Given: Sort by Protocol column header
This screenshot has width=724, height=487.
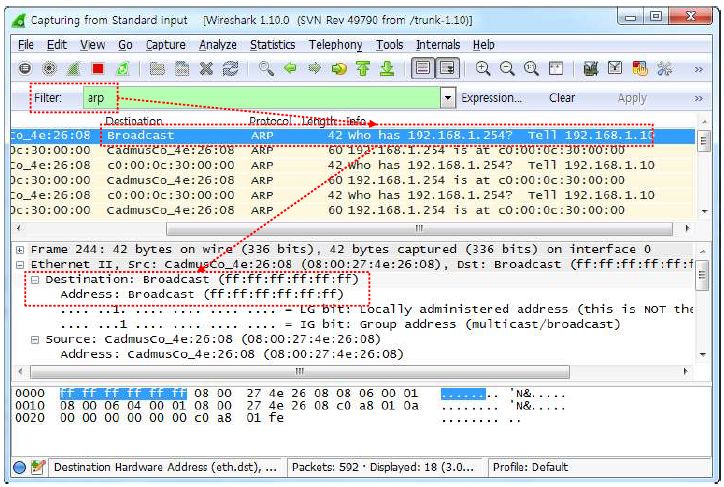Looking at the screenshot, I should coord(270,121).
